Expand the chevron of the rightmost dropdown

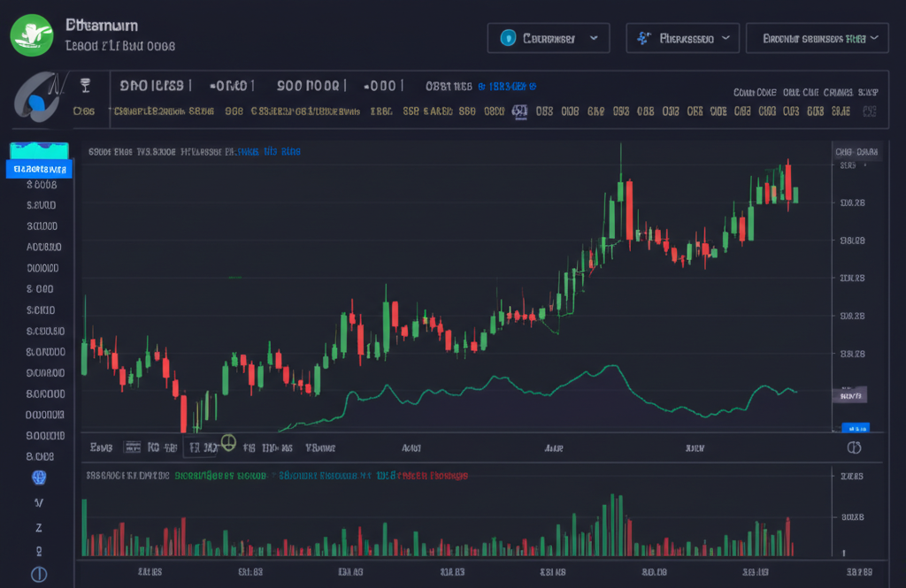coord(874,38)
